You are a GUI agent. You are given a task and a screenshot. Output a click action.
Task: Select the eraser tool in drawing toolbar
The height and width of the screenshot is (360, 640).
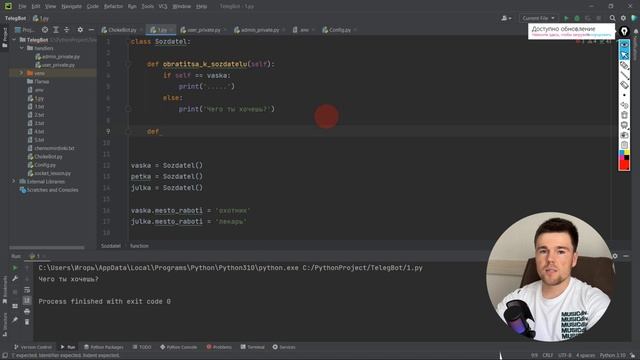click(624, 85)
